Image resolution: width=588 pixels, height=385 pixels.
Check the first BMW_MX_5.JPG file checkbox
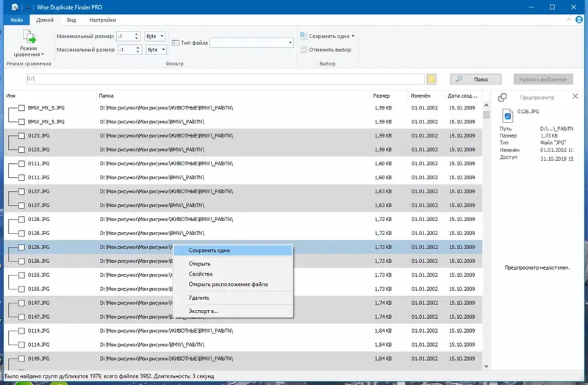pos(22,108)
